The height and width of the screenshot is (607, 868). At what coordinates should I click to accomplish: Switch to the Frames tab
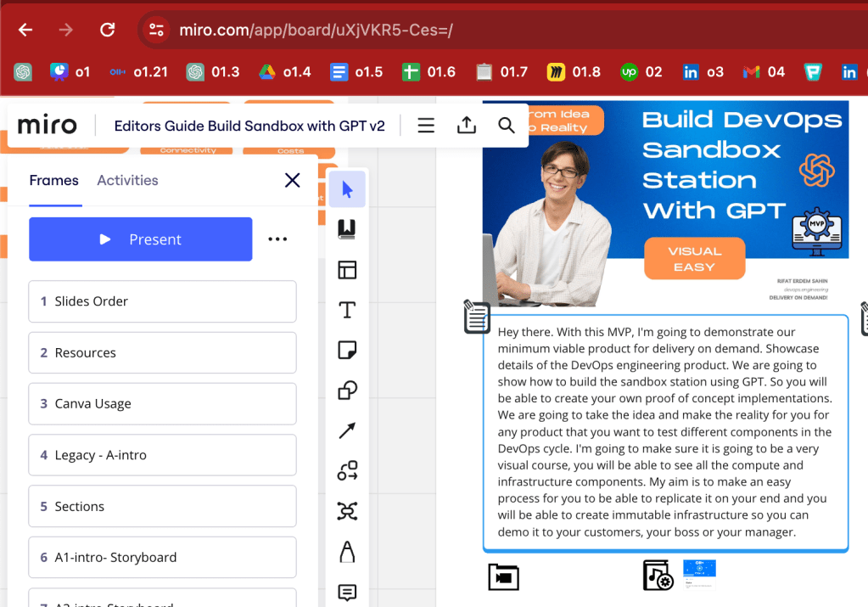54,181
